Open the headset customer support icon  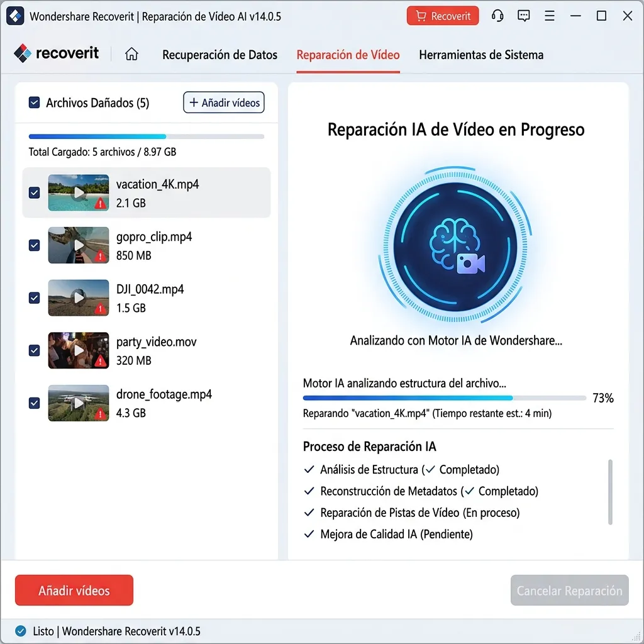point(497,16)
